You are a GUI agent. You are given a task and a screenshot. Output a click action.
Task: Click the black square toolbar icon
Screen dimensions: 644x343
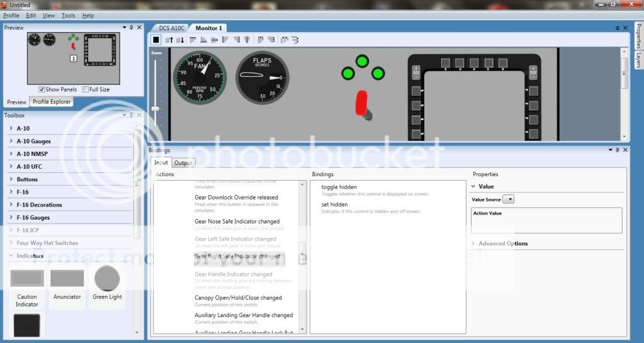(x=155, y=40)
